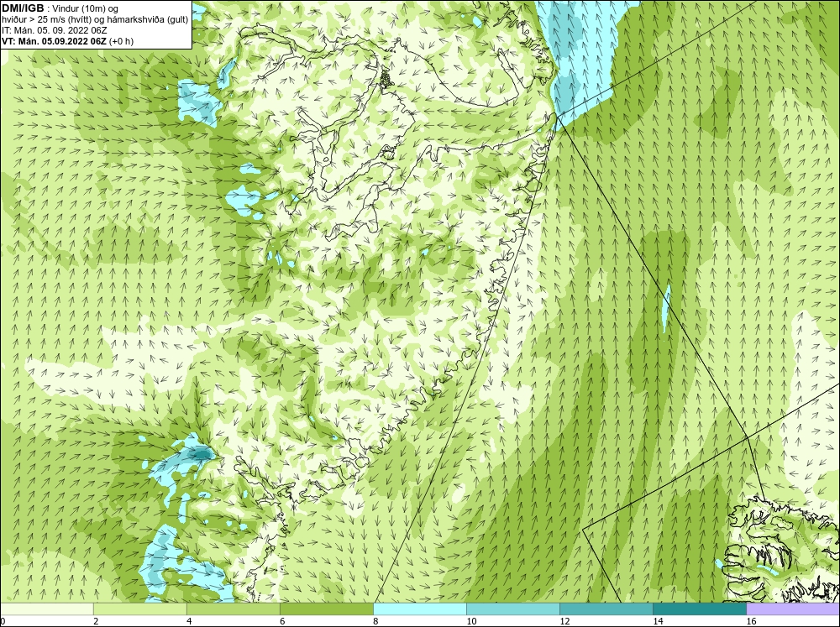Click the legend label '12'
This screenshot has height=627, width=840.
(x=564, y=621)
